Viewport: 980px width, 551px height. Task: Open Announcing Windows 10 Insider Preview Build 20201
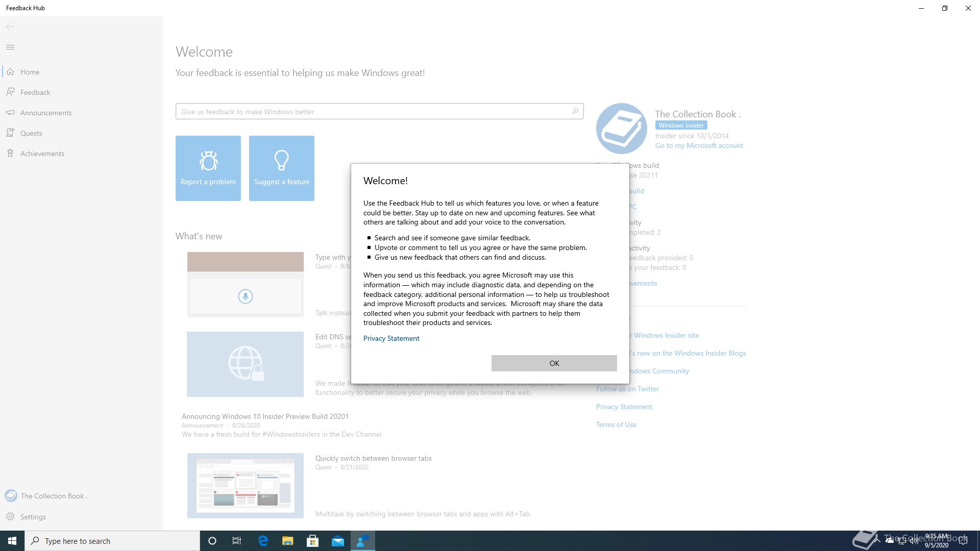coord(265,416)
